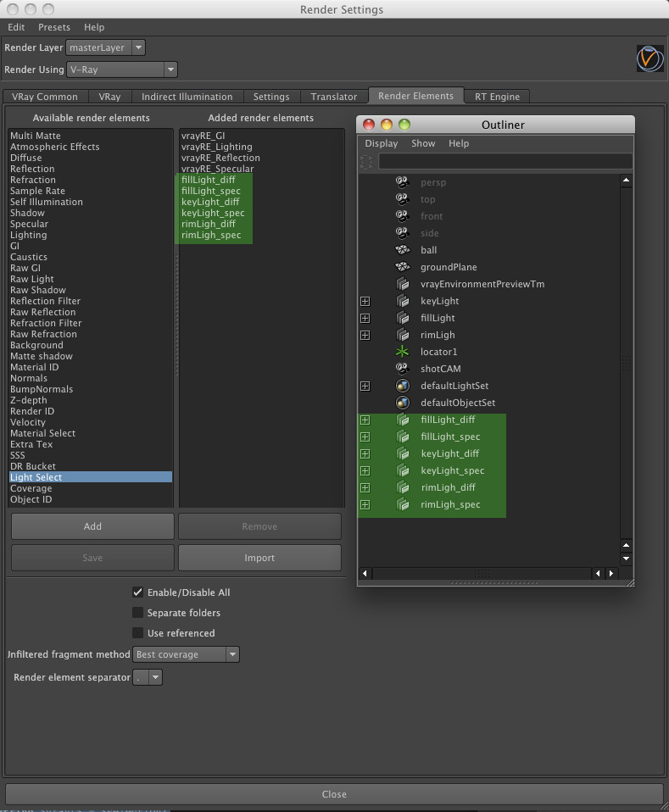The height and width of the screenshot is (812, 669).
Task: Click the top camera icon in Outliner
Action: (x=403, y=199)
